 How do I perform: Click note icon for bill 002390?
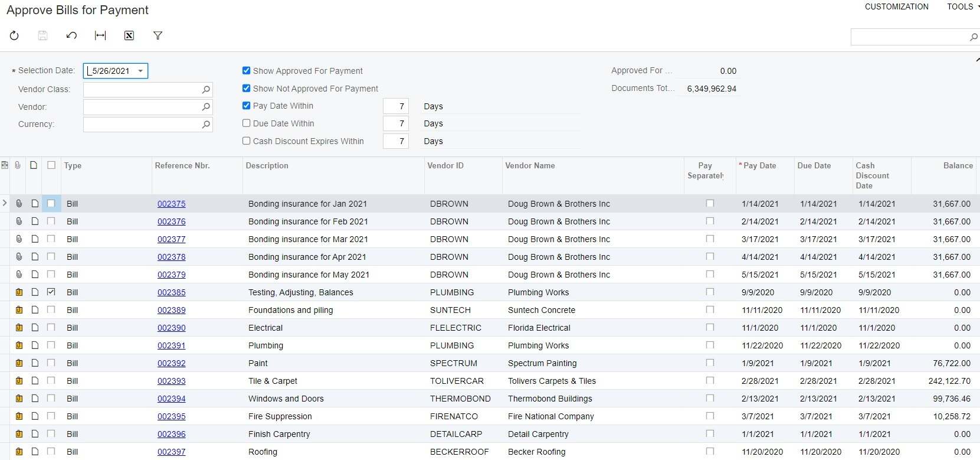click(x=35, y=328)
